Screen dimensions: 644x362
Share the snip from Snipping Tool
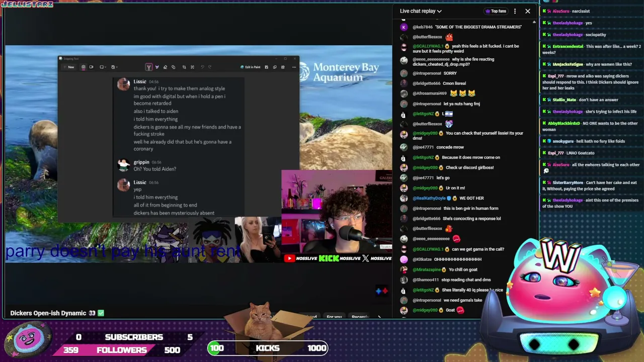283,67
